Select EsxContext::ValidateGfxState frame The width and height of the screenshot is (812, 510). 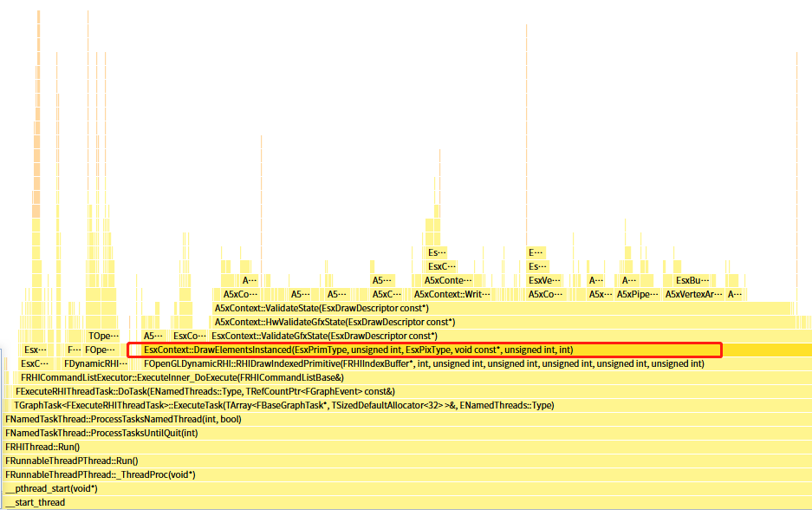[x=510, y=336]
